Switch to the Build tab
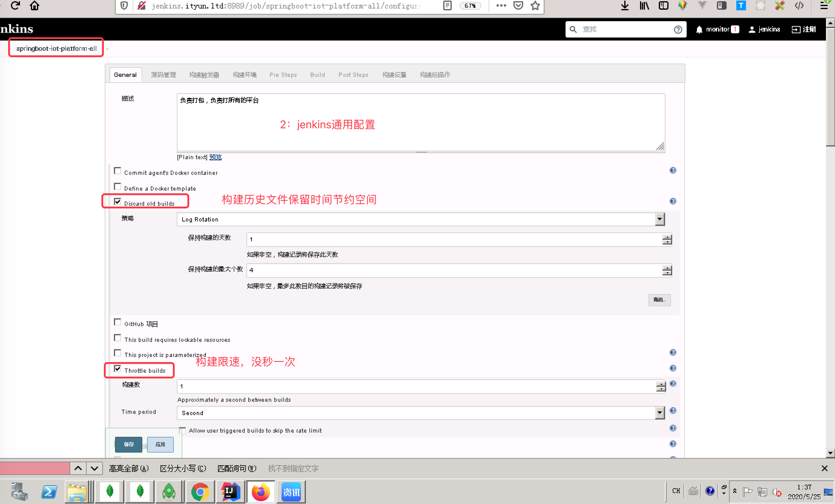835x504 pixels. click(x=317, y=74)
